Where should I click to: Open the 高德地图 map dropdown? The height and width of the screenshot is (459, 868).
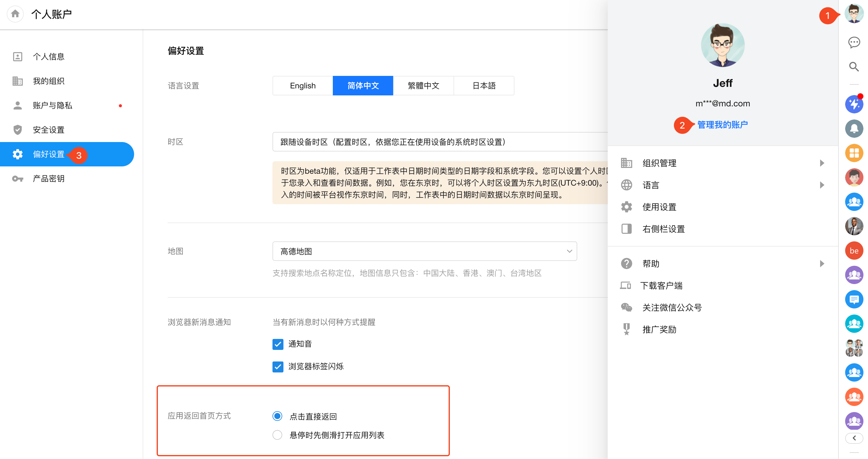point(425,251)
